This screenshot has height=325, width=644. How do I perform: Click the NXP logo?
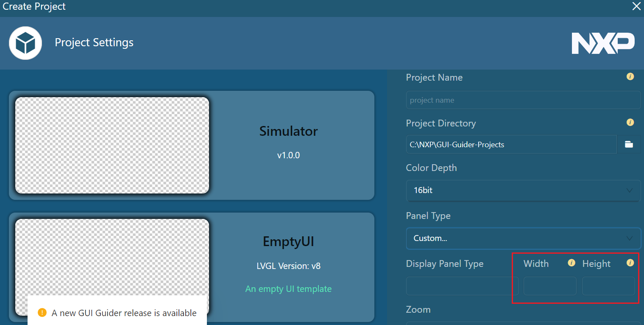(603, 43)
